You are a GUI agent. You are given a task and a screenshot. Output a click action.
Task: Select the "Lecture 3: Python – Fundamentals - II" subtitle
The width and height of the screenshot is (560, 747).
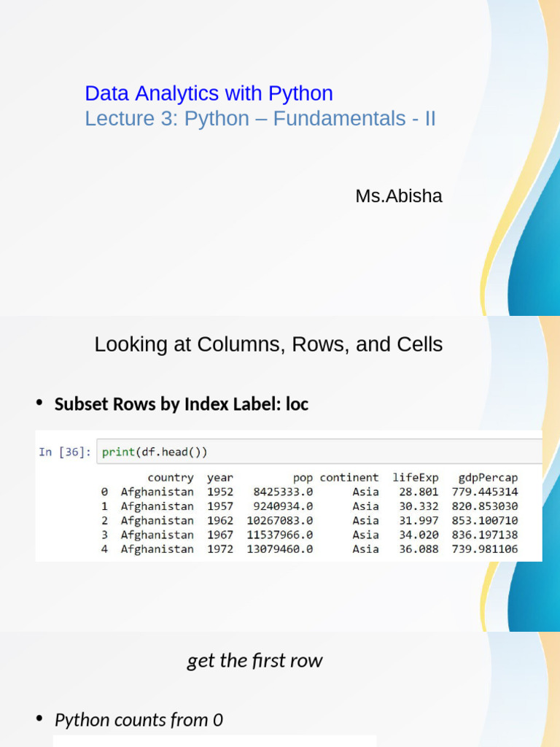click(260, 118)
